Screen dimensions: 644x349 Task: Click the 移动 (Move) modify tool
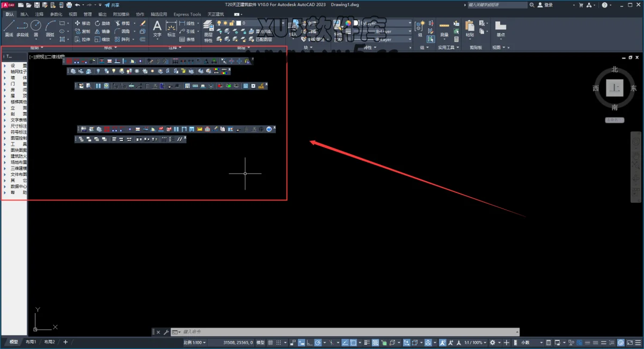pos(83,24)
